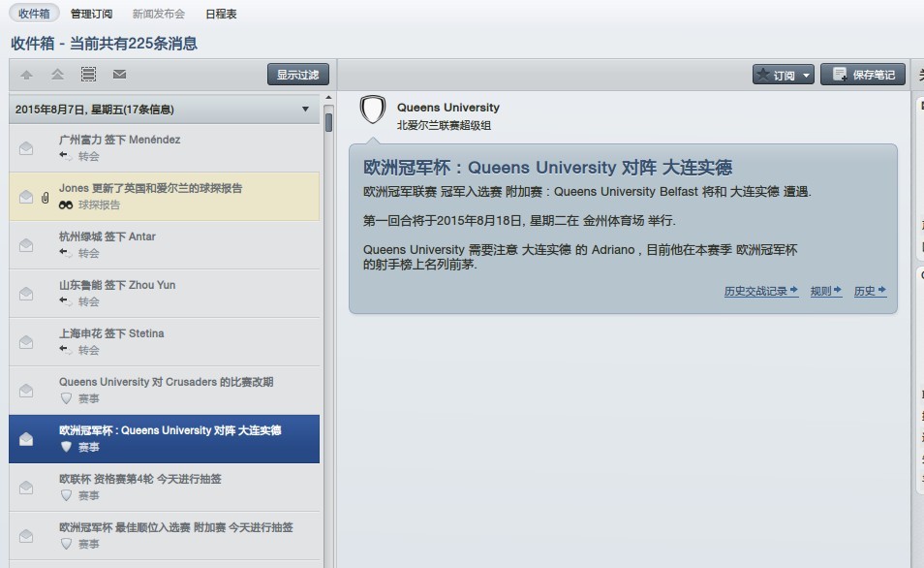Open the 规则 link
Viewport: 924px width, 568px height.
pyautogui.click(x=825, y=291)
